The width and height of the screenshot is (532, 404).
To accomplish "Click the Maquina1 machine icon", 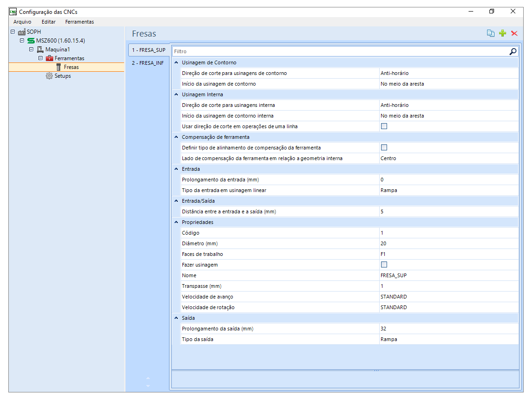I will [x=40, y=50].
